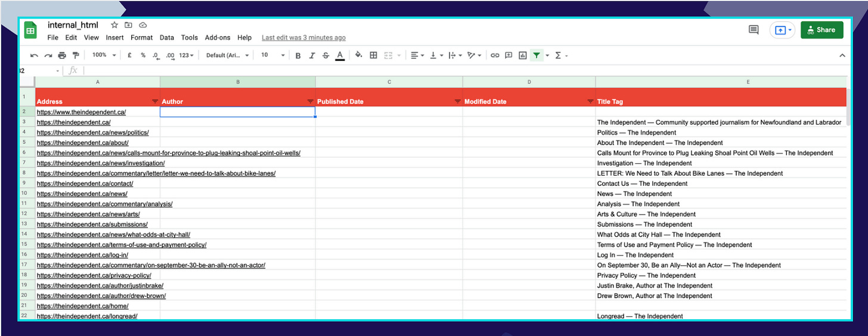Open the Default (Arial) font dropdown
This screenshot has height=336, width=868.
click(227, 55)
